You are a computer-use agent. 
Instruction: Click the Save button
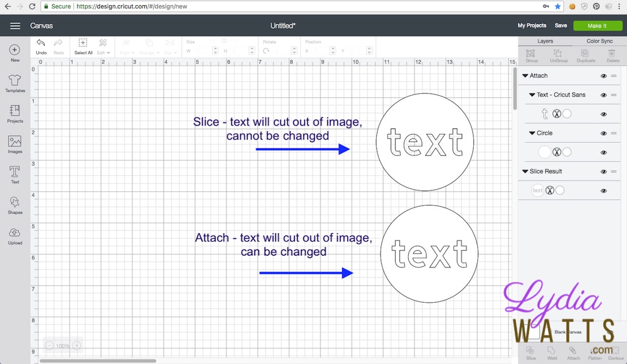pos(561,26)
